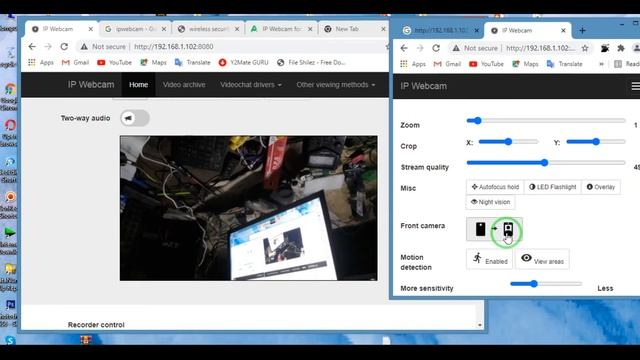640x360 pixels.
Task: Click the Crop Y slider
Action: 596,142
